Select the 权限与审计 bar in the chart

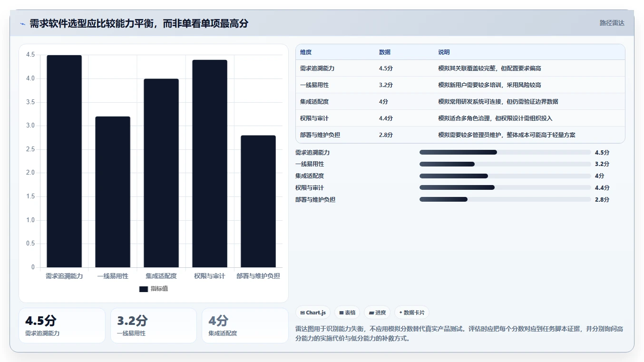pos(210,164)
